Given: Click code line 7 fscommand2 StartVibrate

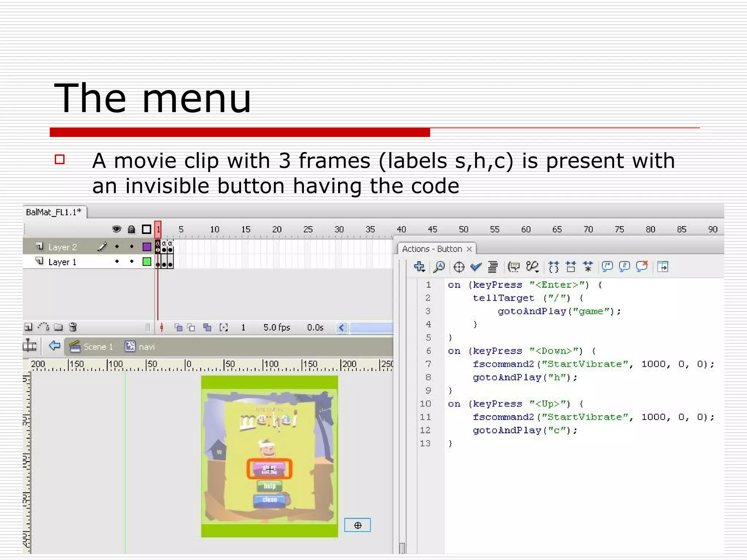Looking at the screenshot, I should 593,364.
